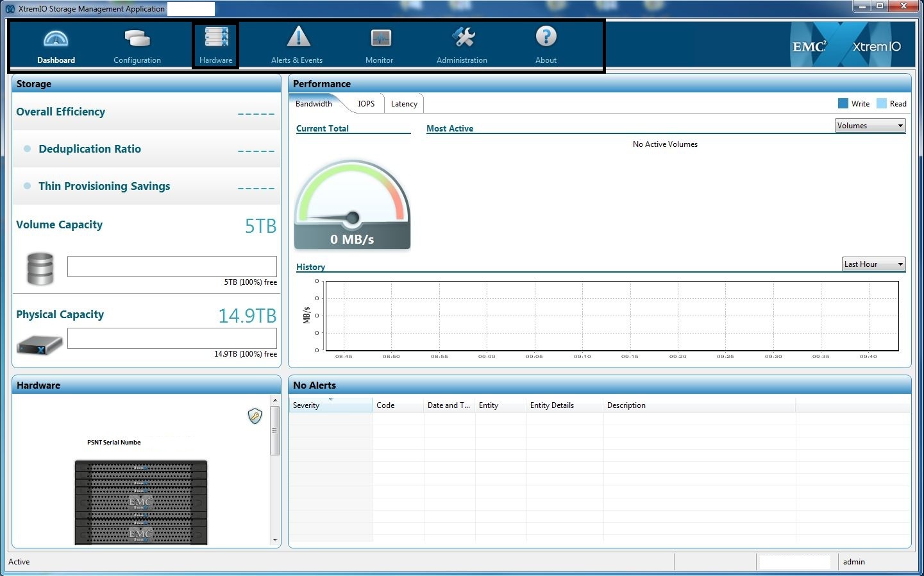Click the Write legend color swatch
924x576 pixels.
[x=843, y=104]
